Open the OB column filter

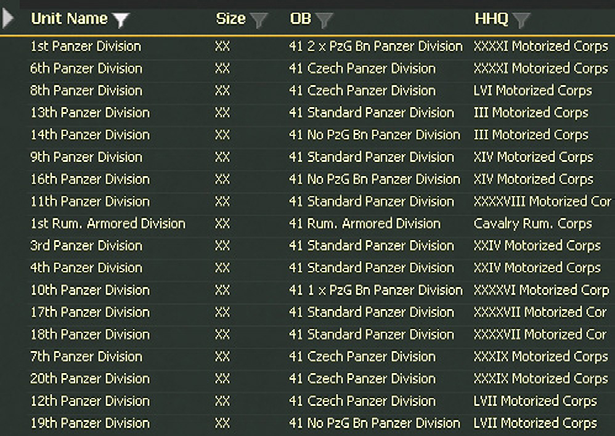325,19
